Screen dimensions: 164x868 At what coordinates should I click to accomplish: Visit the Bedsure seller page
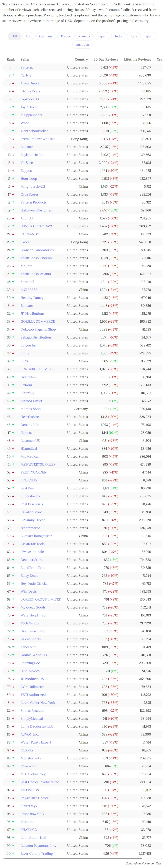tap(27, 147)
